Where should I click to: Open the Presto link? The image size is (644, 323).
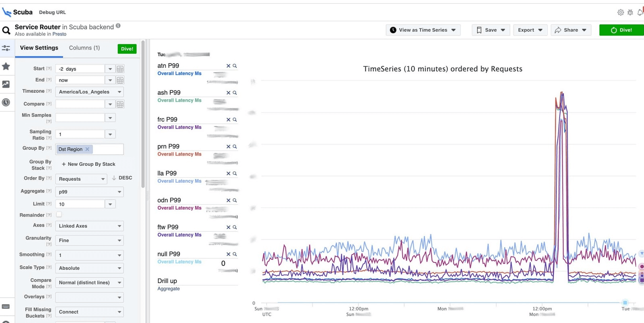point(59,34)
